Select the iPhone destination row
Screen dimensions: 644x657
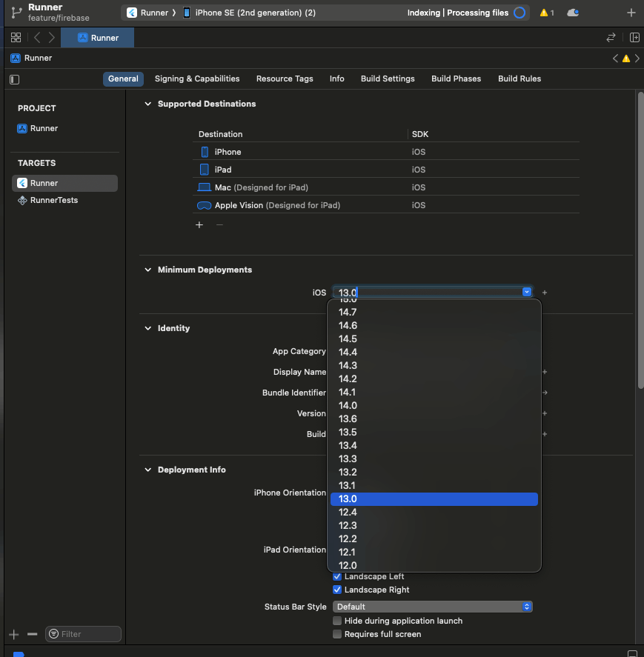coord(385,152)
